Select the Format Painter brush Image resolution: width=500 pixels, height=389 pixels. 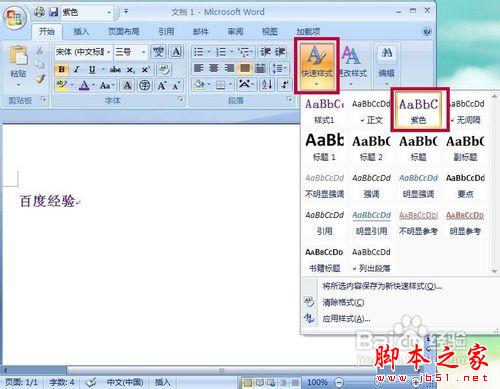click(40, 79)
